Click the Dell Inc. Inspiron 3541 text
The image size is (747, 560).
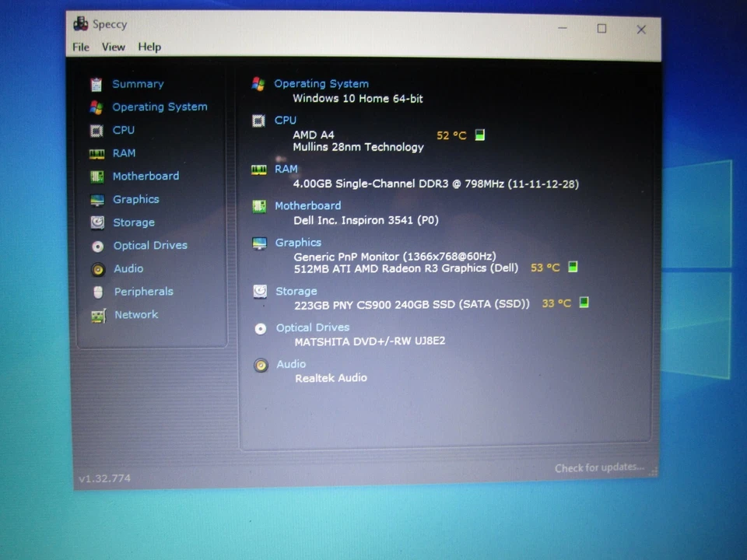(x=366, y=220)
